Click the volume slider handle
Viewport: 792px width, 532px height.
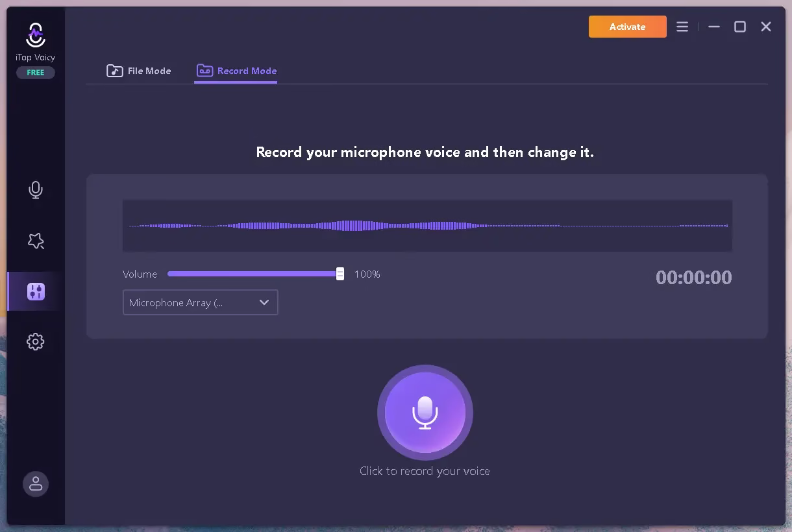click(340, 274)
